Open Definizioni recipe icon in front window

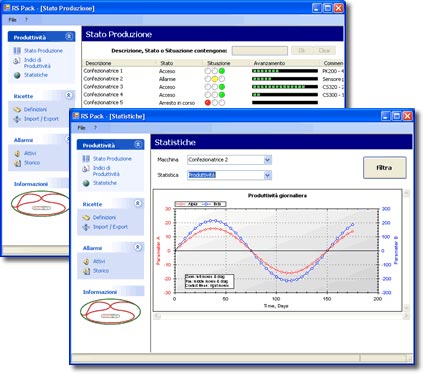coord(86,218)
